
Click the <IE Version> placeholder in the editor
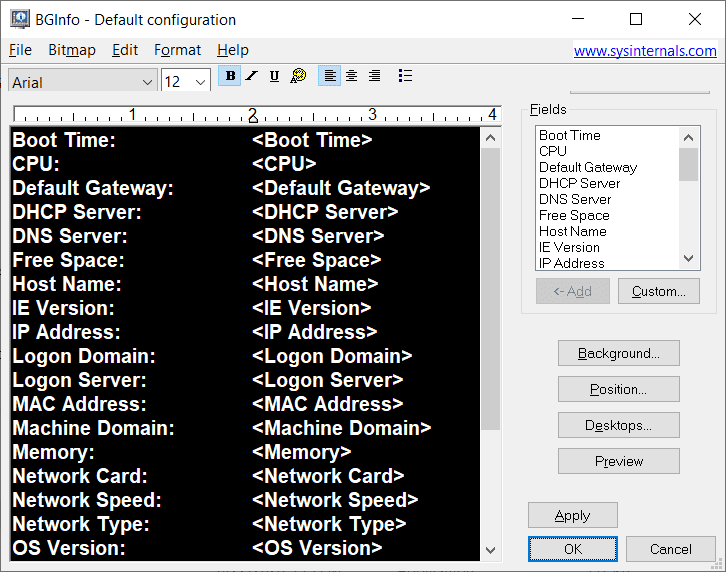[x=312, y=308]
